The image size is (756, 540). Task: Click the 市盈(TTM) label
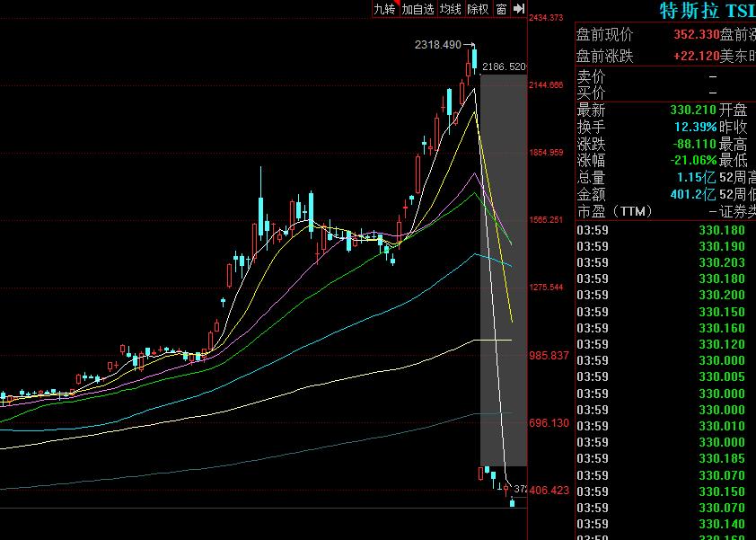click(614, 211)
